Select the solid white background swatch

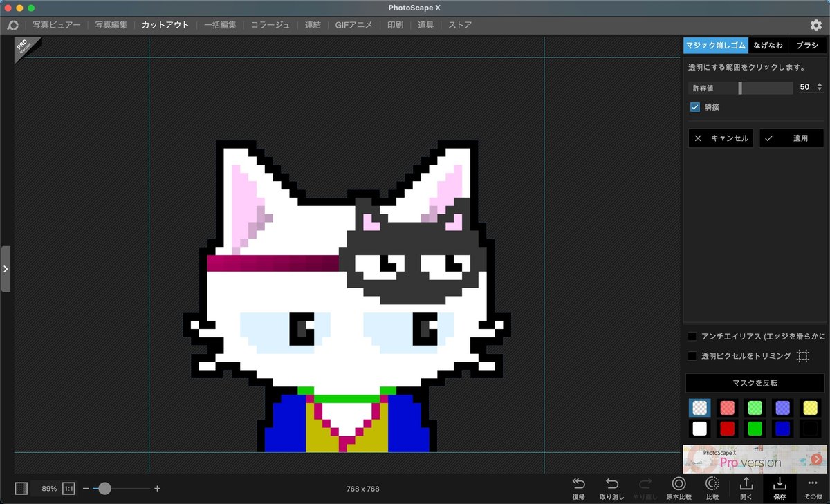tap(699, 429)
